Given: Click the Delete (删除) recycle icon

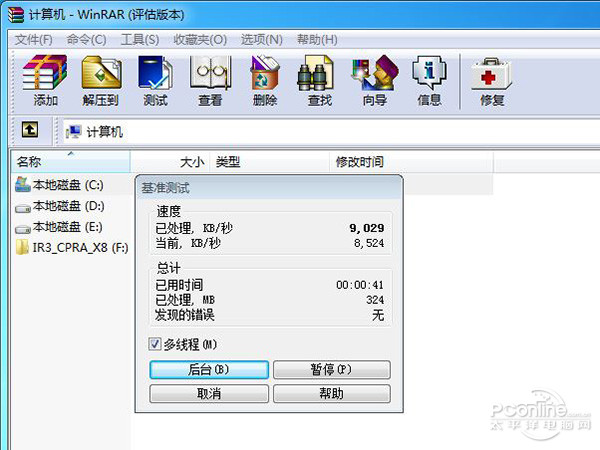Looking at the screenshot, I should tap(264, 73).
